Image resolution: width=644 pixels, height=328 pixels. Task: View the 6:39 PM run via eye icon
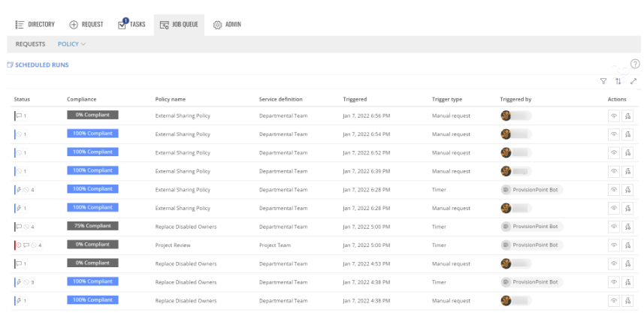click(614, 171)
